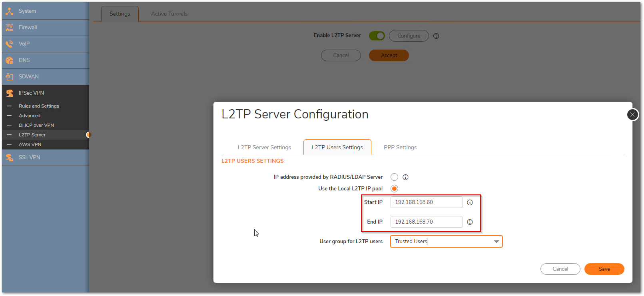This screenshot has width=644, height=296.
Task: Click the VoIP phone icon
Action: pos(10,44)
